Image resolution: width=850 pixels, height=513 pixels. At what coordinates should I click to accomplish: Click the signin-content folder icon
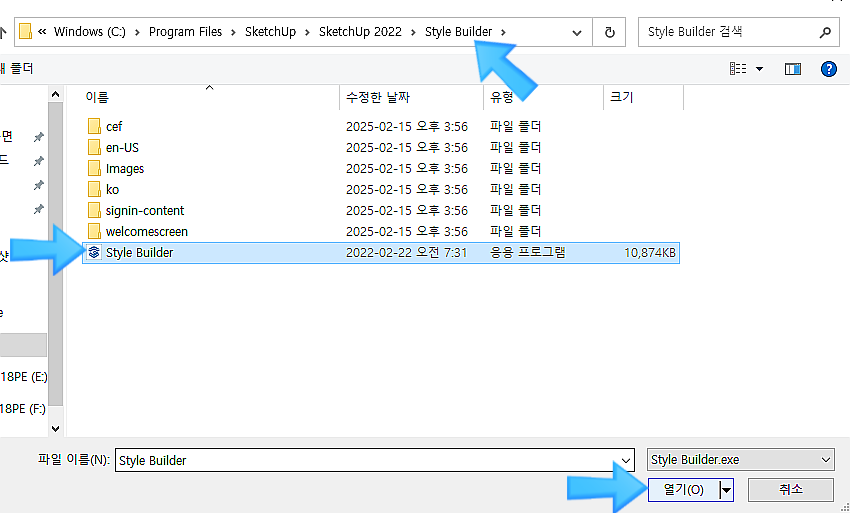(x=94, y=210)
